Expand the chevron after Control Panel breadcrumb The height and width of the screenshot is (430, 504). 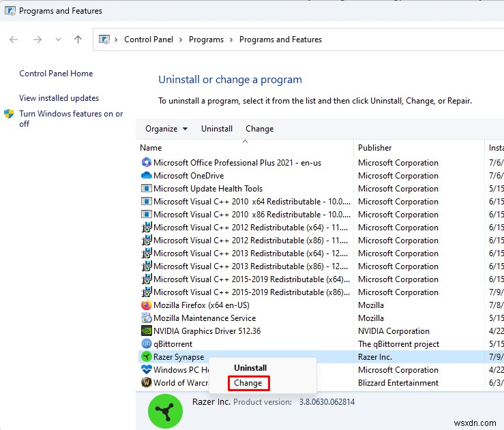[181, 40]
